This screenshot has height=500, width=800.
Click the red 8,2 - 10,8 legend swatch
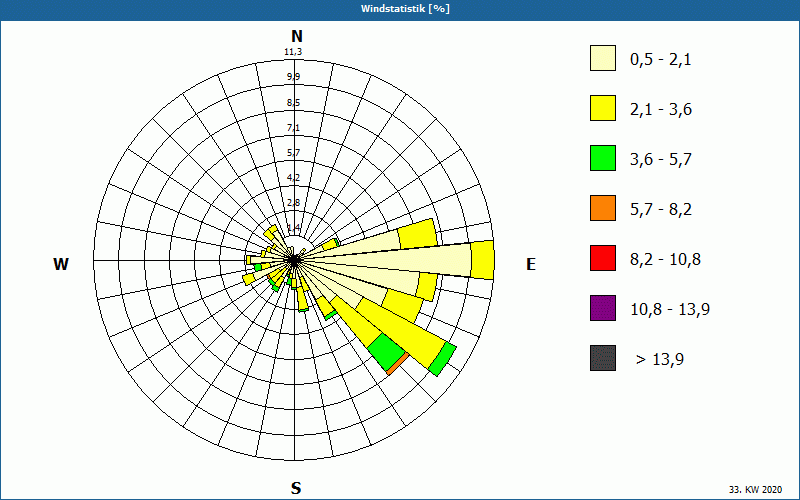(x=603, y=258)
